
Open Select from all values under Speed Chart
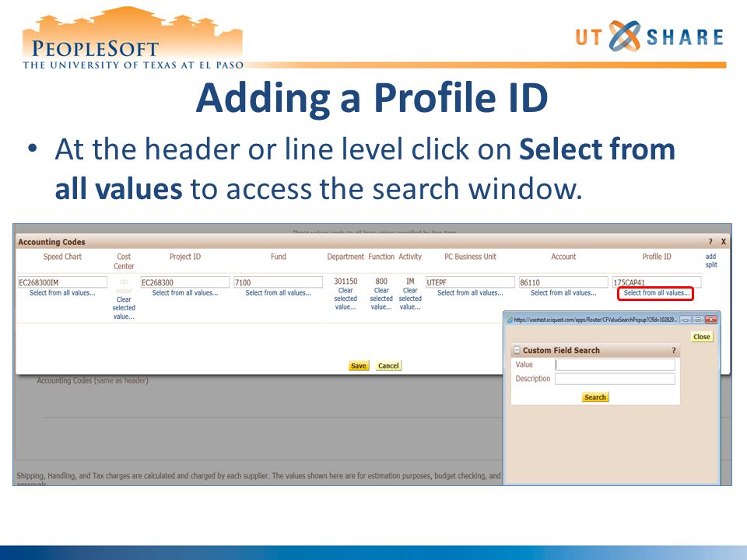tap(62, 293)
